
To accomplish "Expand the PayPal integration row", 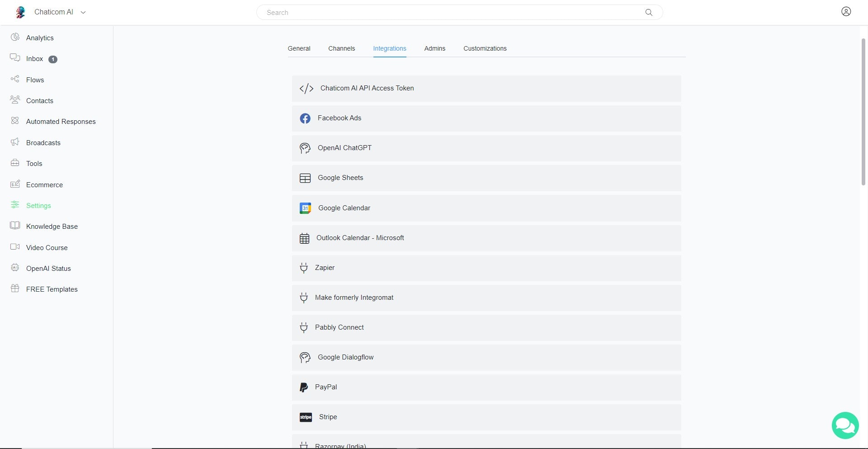I will click(x=486, y=388).
